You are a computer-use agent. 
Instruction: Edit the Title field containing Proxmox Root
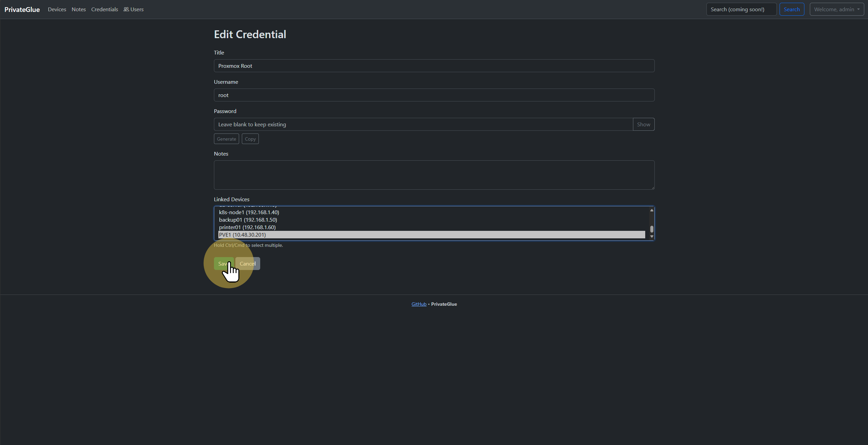click(434, 66)
